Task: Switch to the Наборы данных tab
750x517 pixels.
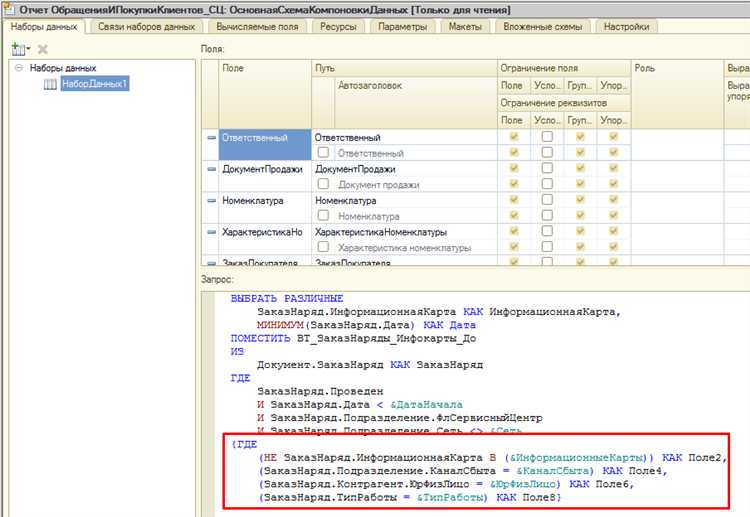Action: coord(44,27)
